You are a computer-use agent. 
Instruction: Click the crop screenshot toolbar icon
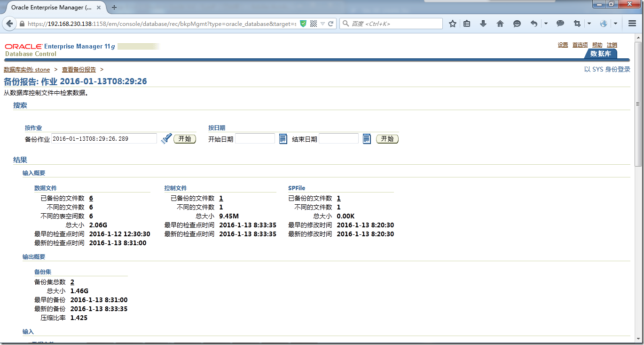click(x=577, y=24)
